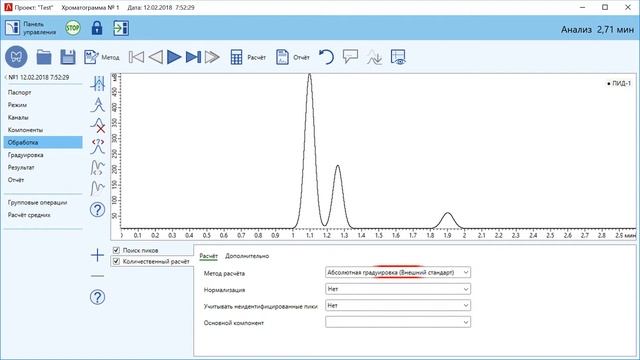Toggle the Количественный расчёт checkbox
640x360 pixels.
click(x=116, y=261)
